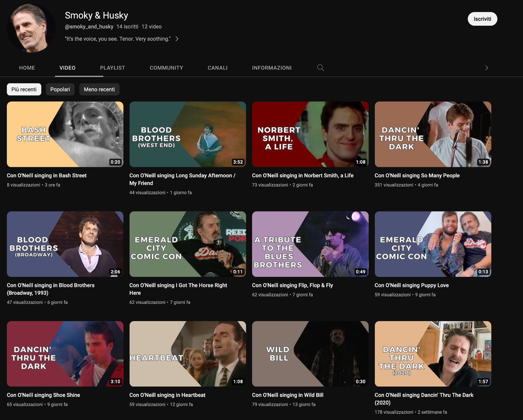The image size is (523, 420).
Task: Click the @smoky_and_husky handle text
Action: point(89,27)
